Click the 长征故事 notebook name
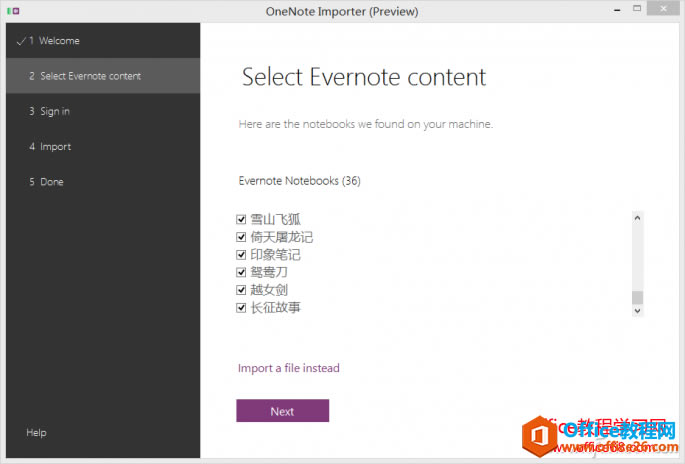685x464 pixels. click(x=276, y=308)
